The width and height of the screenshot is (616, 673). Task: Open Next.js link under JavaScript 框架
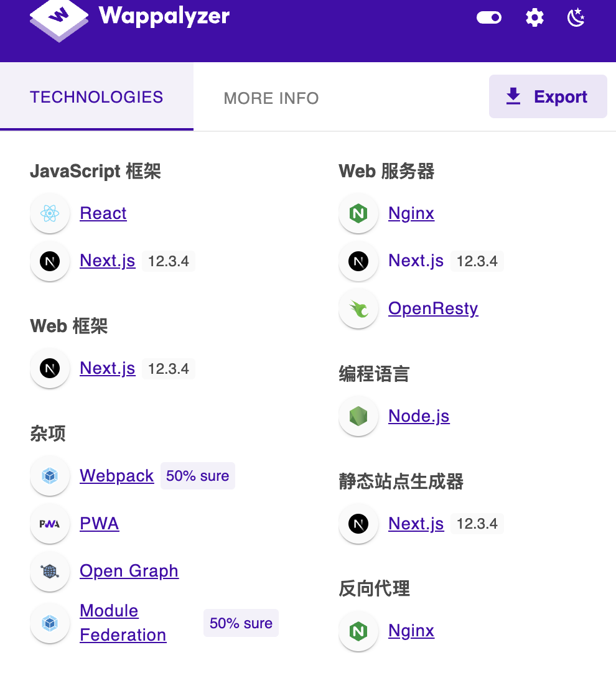coord(107,261)
